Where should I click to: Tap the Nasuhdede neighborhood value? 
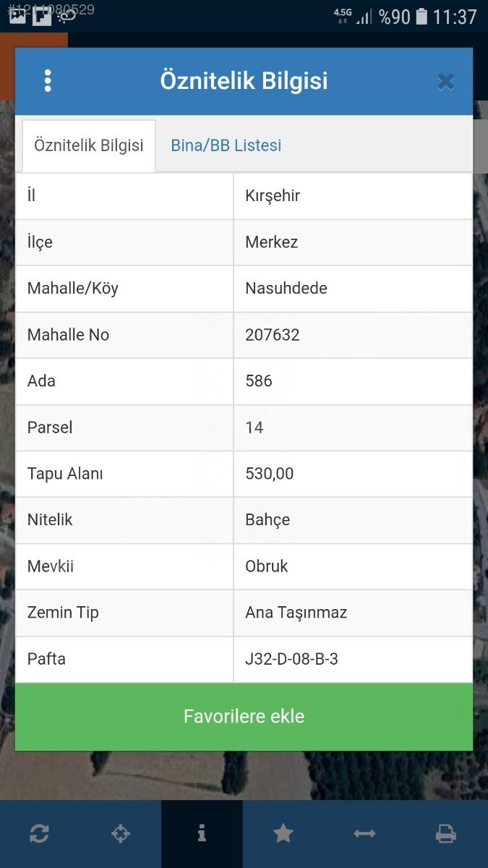286,289
